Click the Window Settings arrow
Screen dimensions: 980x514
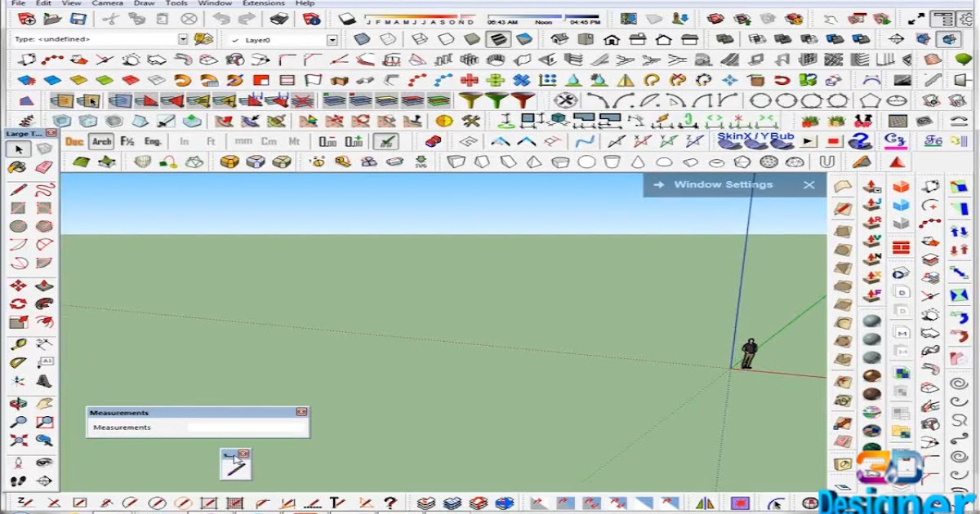pyautogui.click(x=659, y=185)
